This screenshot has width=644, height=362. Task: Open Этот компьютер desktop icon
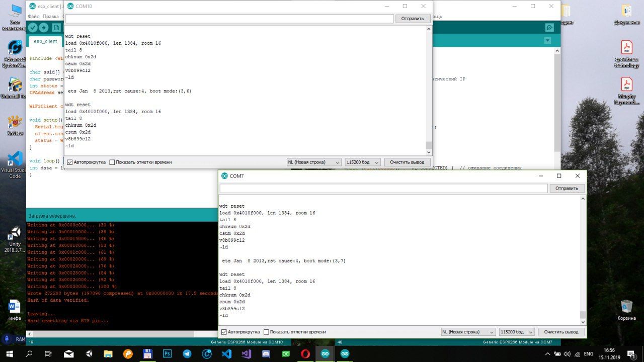(15, 17)
